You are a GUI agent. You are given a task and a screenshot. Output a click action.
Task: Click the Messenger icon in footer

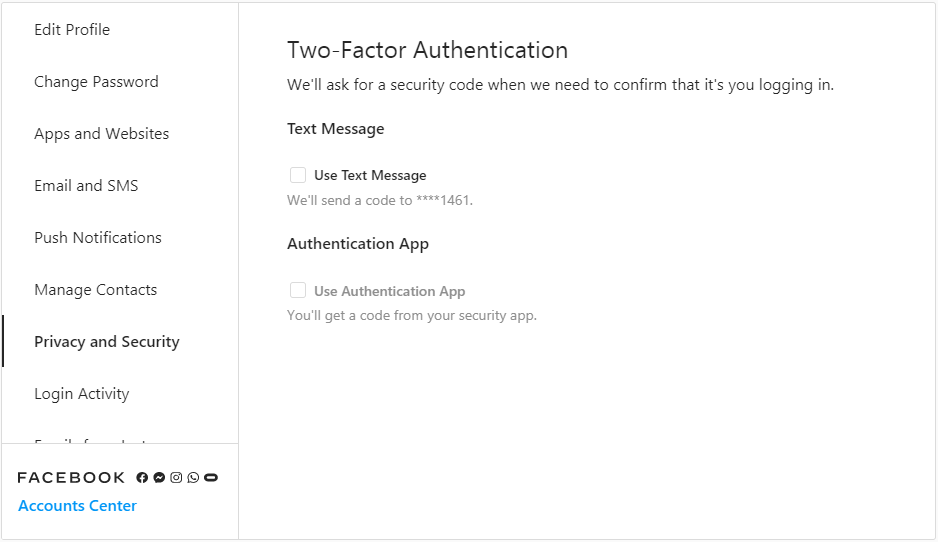pyautogui.click(x=159, y=477)
